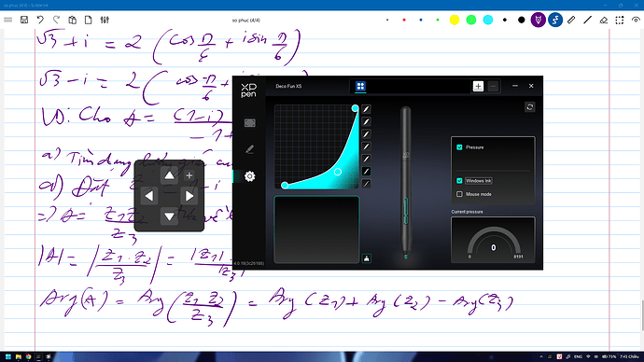Remove application with the minus button

(x=493, y=86)
